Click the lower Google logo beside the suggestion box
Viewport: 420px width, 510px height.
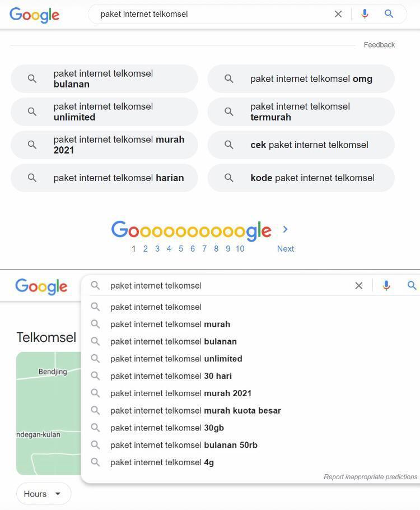coord(41,286)
